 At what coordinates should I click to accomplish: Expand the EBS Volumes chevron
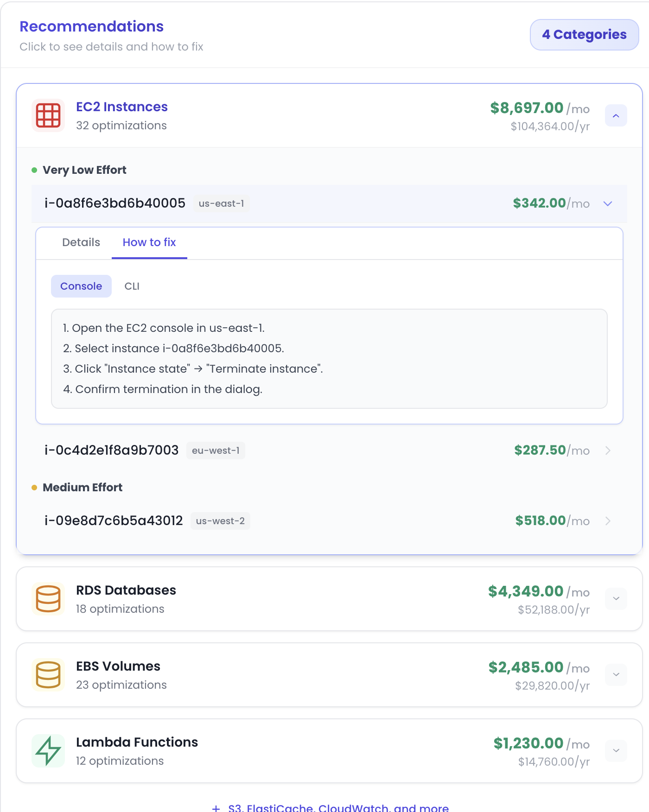[x=616, y=675]
